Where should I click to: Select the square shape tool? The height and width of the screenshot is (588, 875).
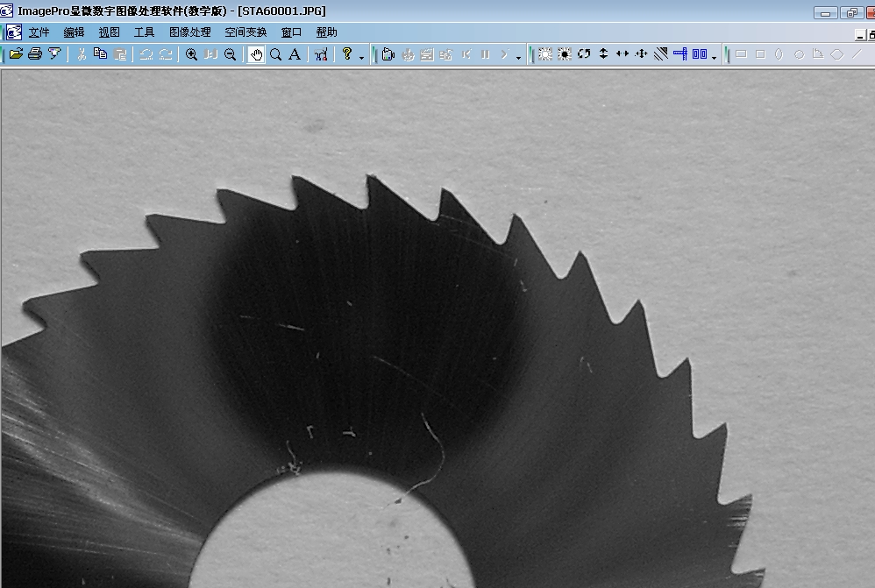click(760, 54)
